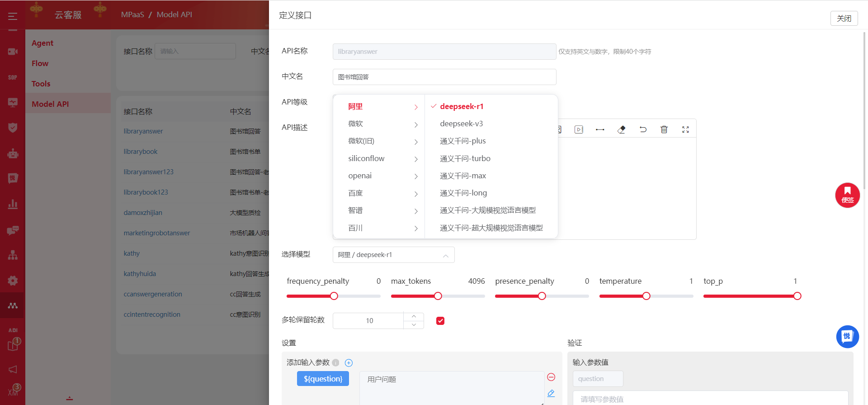868x405 pixels.
Task: Click the eraser clear-format icon
Action: 622,129
